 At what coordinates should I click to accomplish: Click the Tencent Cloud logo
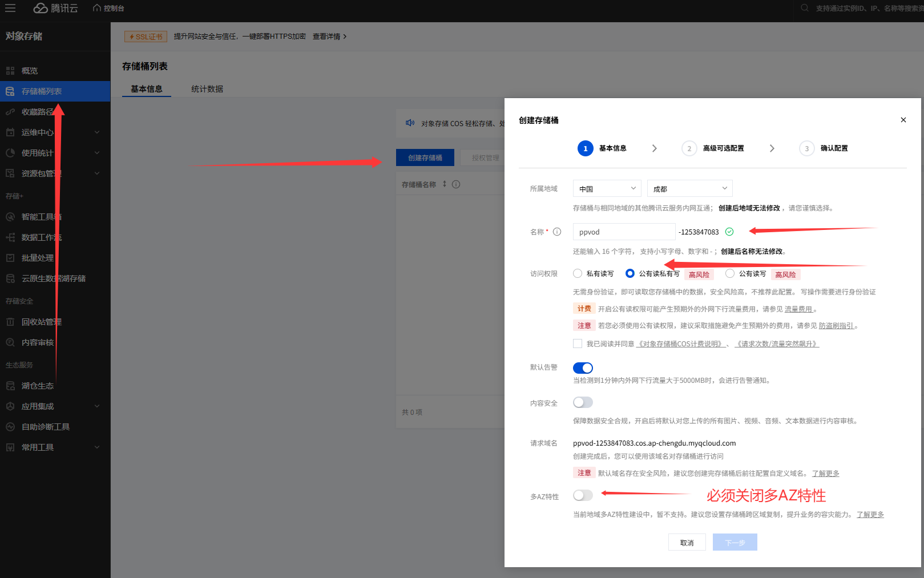pyautogui.click(x=55, y=8)
